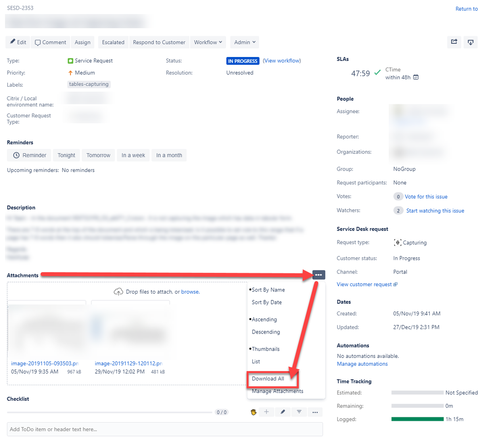Choose Download All from attachments menu
Screen dimensions: 478x448
[x=268, y=379]
